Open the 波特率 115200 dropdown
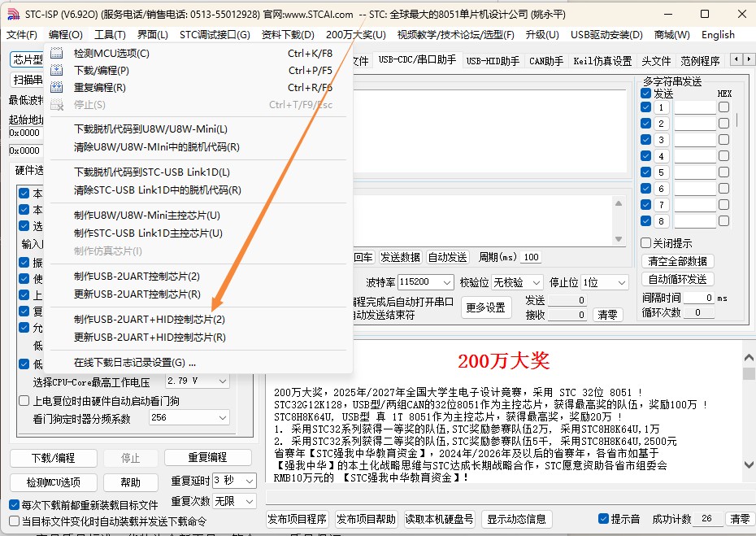The image size is (756, 536). (x=425, y=281)
